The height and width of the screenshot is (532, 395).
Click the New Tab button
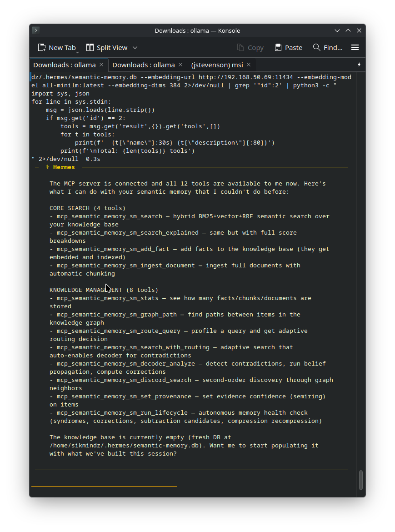coord(57,47)
